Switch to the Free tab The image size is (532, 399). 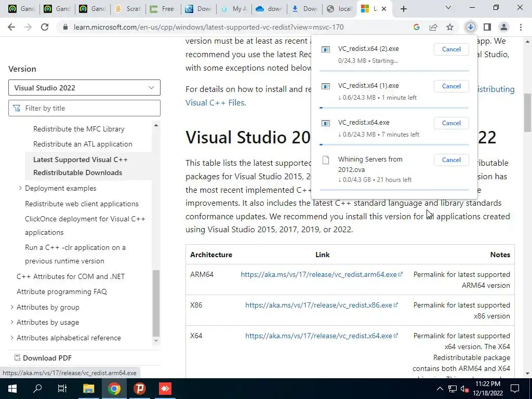pyautogui.click(x=163, y=9)
